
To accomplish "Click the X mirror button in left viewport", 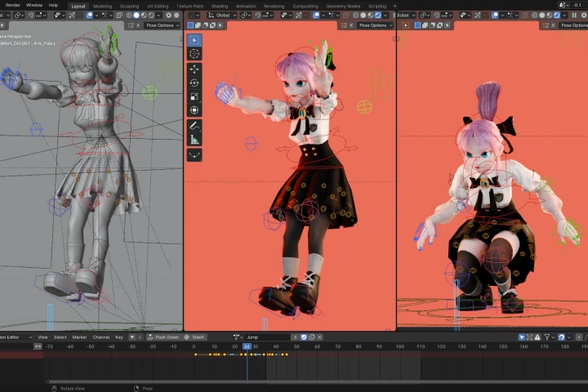I will click(x=138, y=25).
